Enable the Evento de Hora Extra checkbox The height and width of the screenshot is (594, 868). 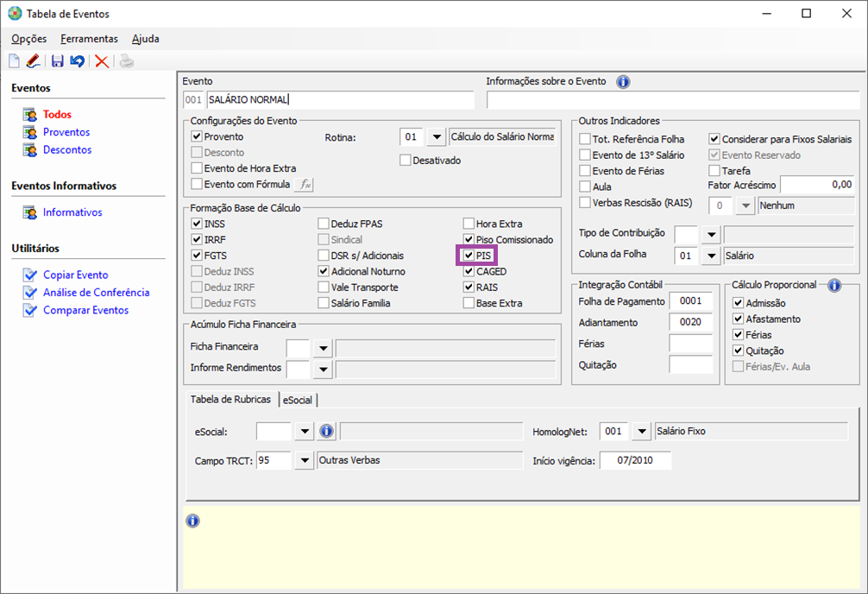197,167
